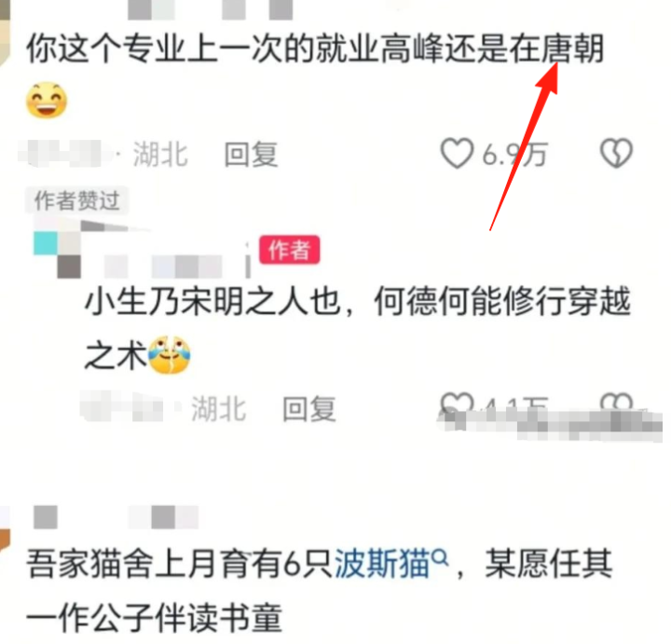Image resolution: width=671 pixels, height=644 pixels.
Task: Like the author's reply about 宋明之人
Action: (457, 404)
